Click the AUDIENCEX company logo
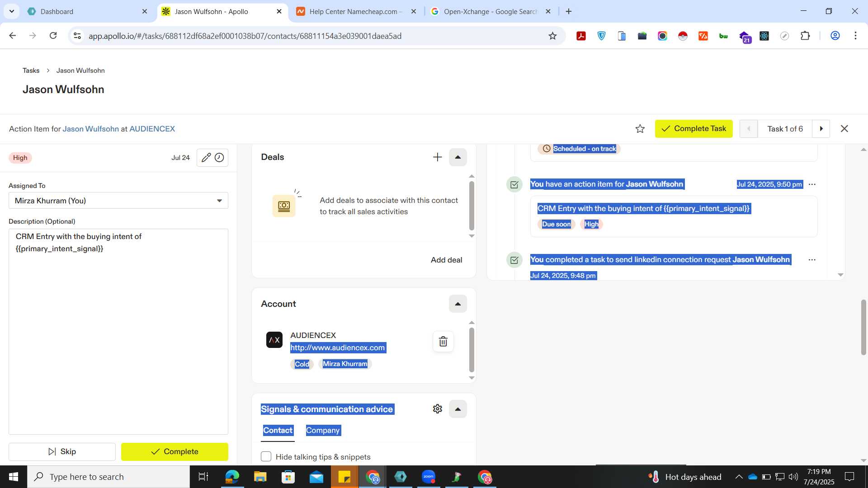This screenshot has width=868, height=488. tap(274, 340)
